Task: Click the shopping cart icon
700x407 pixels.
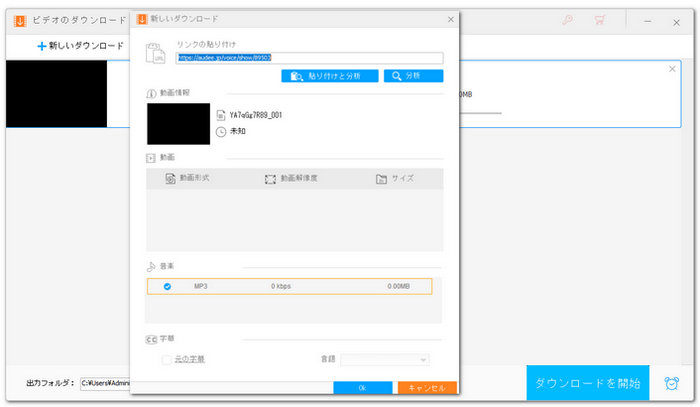Action: [x=600, y=20]
